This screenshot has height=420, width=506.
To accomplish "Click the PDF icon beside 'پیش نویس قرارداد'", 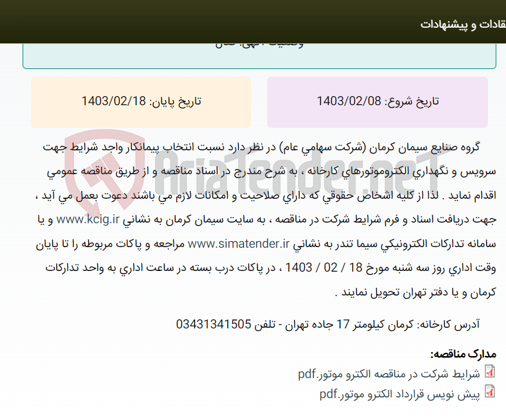I will [x=491, y=391].
